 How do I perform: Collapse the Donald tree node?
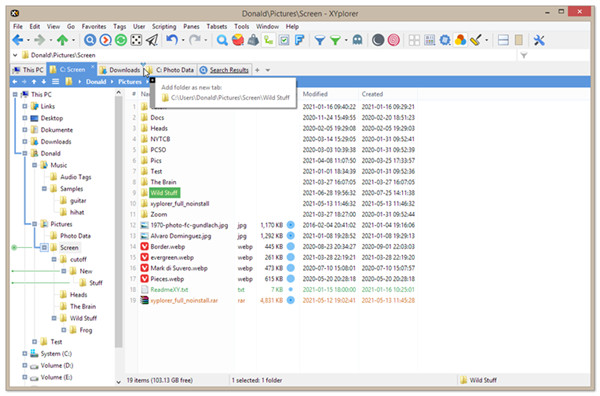(x=25, y=153)
